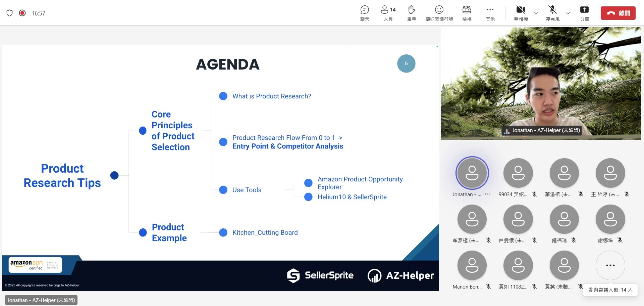Open options dots next to Jonathan's name
644x306 pixels.
(x=488, y=194)
